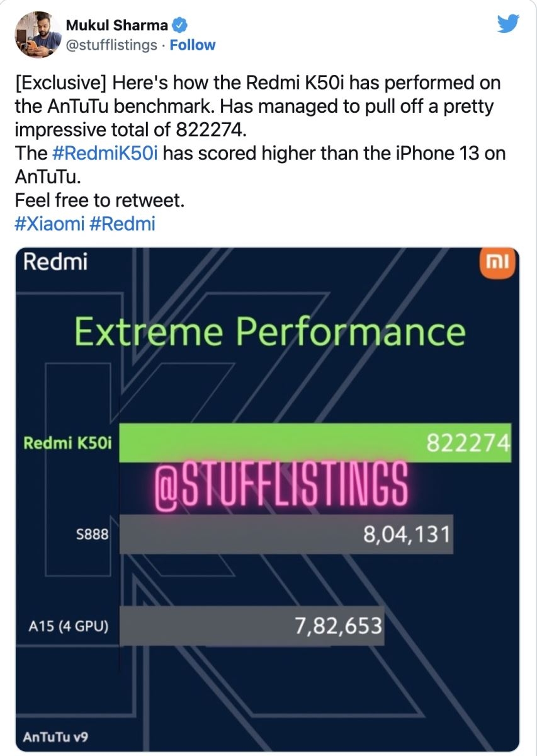Click the blue verified badge next to Mukul Sharma
Viewport: 537px width, 756px height.
click(x=180, y=25)
